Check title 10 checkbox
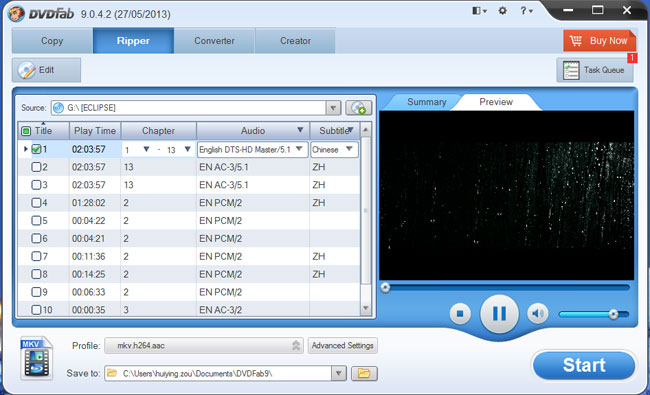The height and width of the screenshot is (395, 650). point(36,310)
